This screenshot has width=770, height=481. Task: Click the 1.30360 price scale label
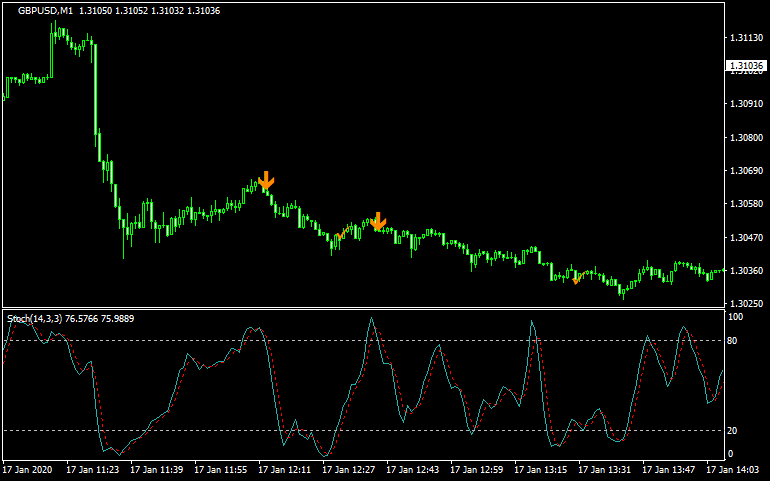[746, 271]
